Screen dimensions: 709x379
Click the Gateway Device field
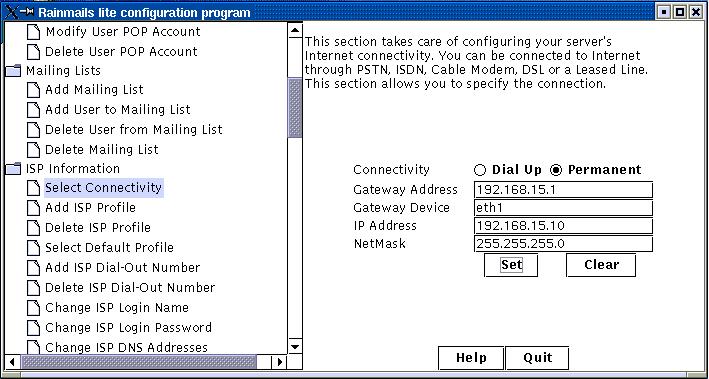click(x=563, y=208)
